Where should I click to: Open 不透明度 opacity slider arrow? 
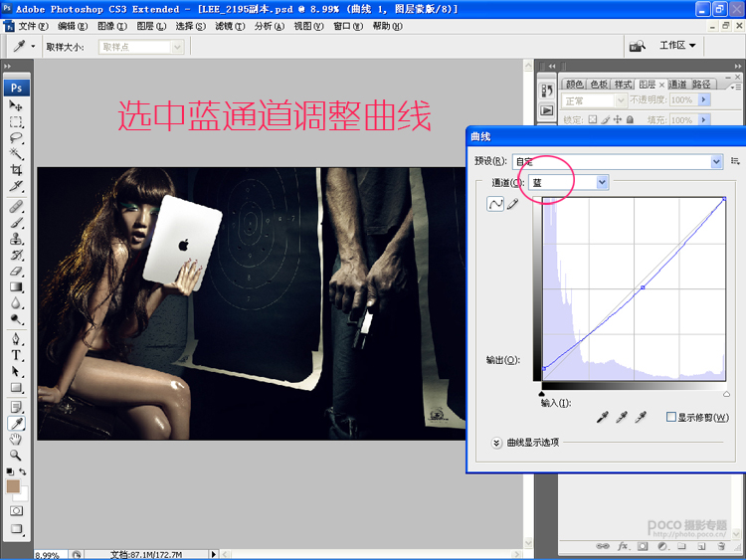(704, 99)
